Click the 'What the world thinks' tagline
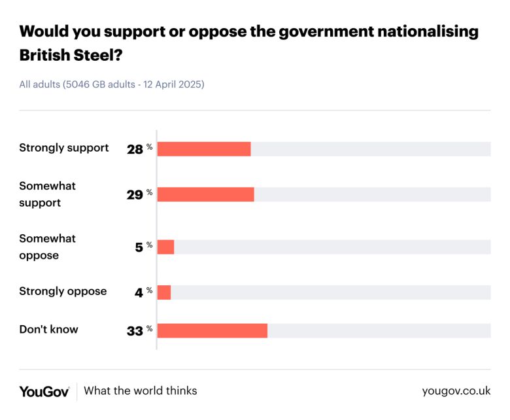 point(141,391)
